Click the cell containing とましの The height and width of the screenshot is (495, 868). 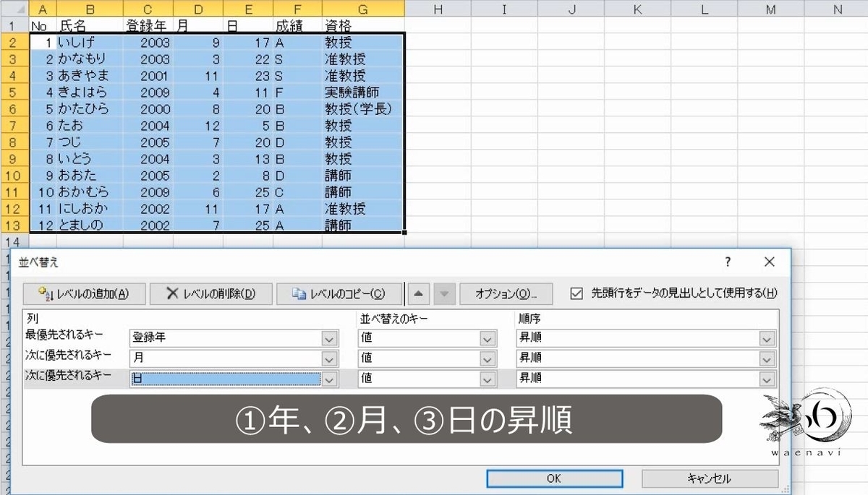coord(89,225)
